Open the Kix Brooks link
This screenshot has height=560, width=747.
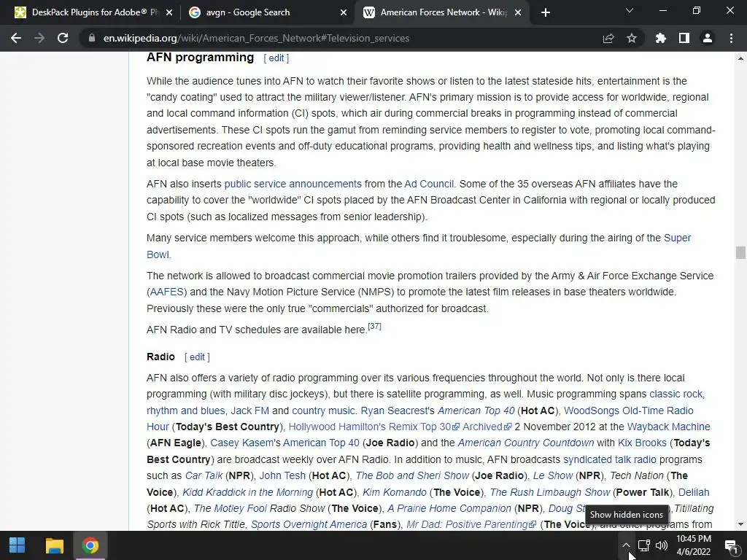point(642,443)
